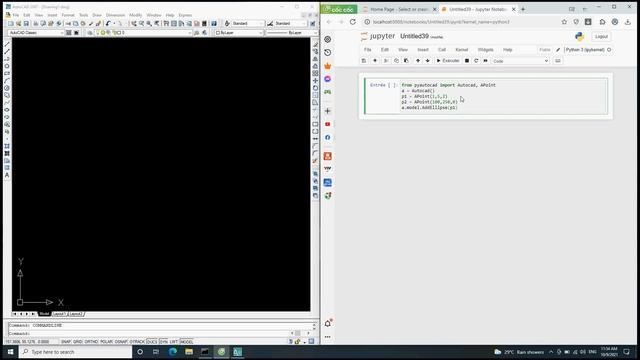
Task: Move cell up in Jupyter toolbar
Action: [x=418, y=61]
